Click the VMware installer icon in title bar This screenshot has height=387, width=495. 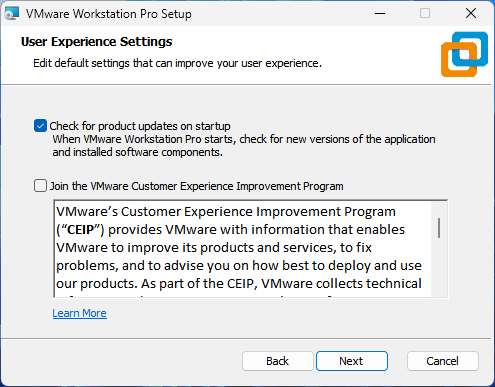coord(12,14)
